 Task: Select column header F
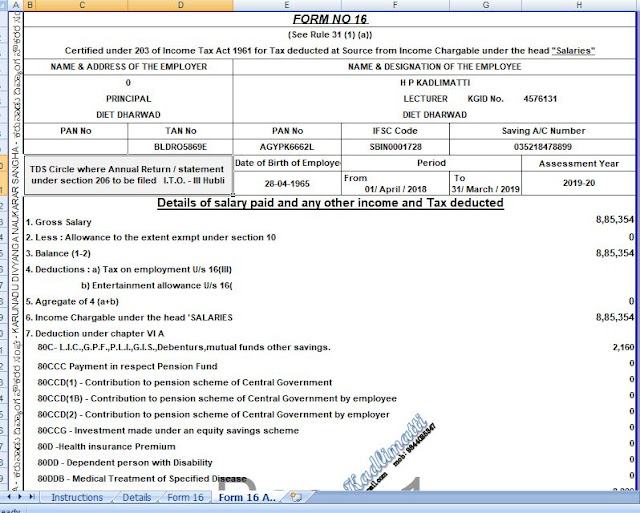tap(395, 5)
